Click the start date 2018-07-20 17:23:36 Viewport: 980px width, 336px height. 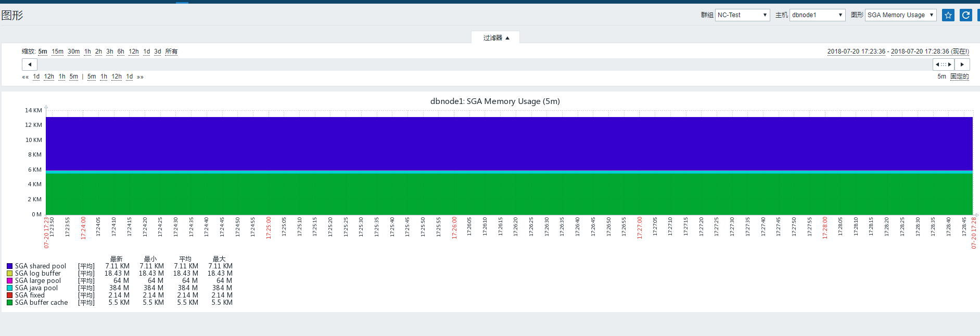pyautogui.click(x=856, y=51)
